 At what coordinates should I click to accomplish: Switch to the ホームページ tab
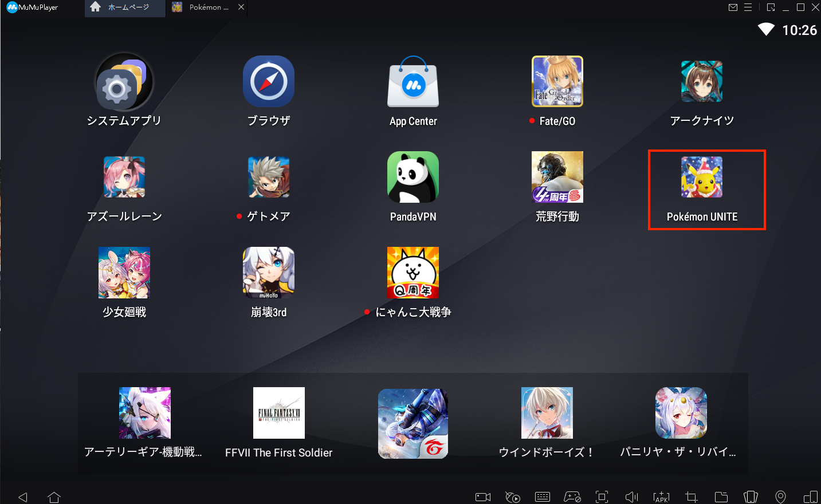[x=125, y=8]
